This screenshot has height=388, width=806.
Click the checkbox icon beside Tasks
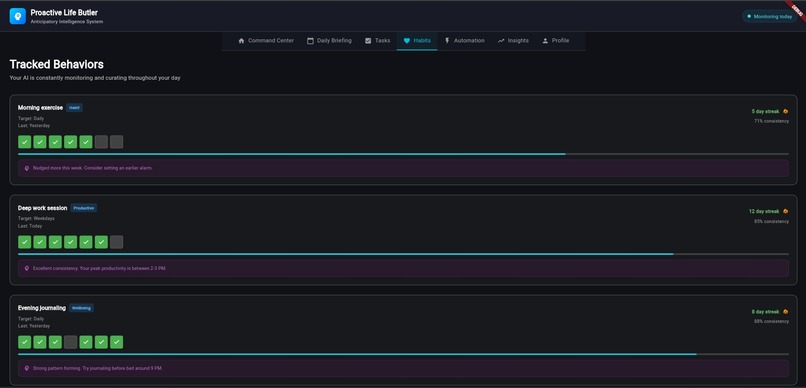click(368, 41)
